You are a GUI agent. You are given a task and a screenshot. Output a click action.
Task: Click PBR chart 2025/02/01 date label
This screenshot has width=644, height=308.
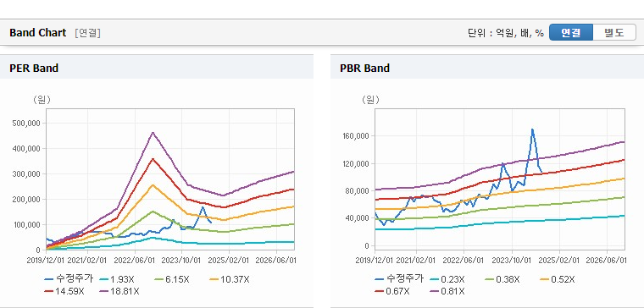pyautogui.click(x=559, y=261)
